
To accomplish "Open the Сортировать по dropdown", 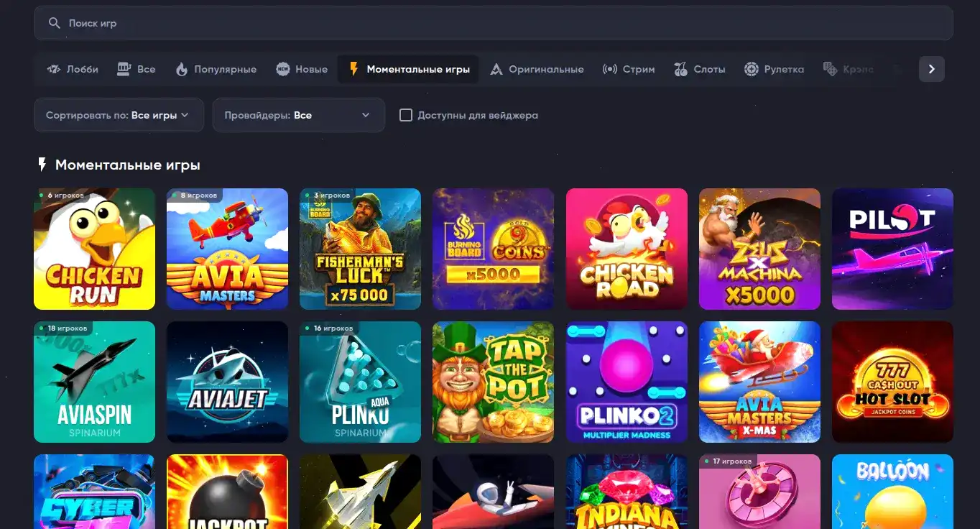I will 119,114.
